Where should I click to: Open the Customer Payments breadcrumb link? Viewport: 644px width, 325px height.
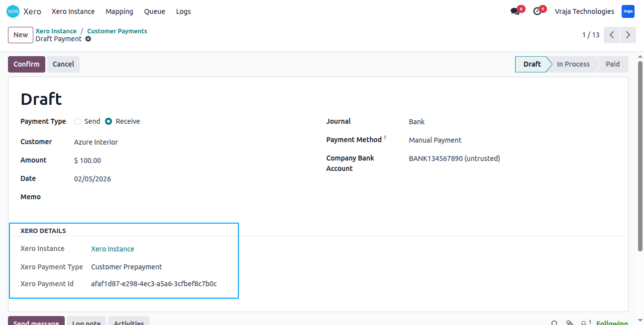(117, 31)
